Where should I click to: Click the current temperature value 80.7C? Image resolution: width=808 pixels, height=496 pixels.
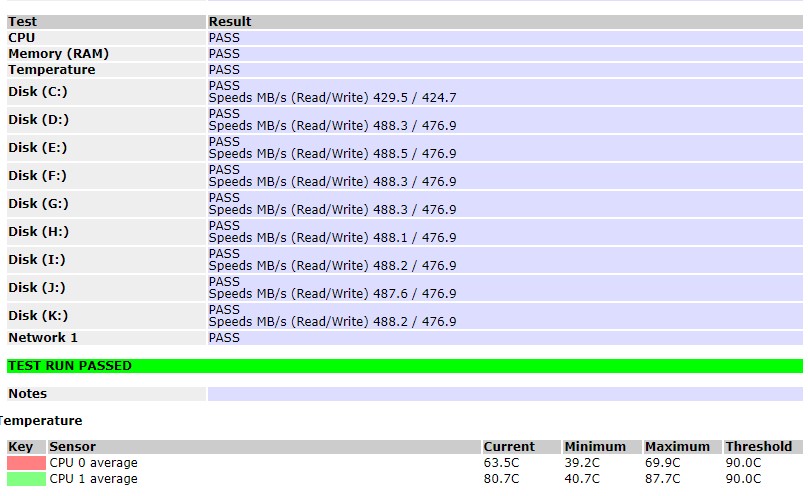click(x=501, y=479)
